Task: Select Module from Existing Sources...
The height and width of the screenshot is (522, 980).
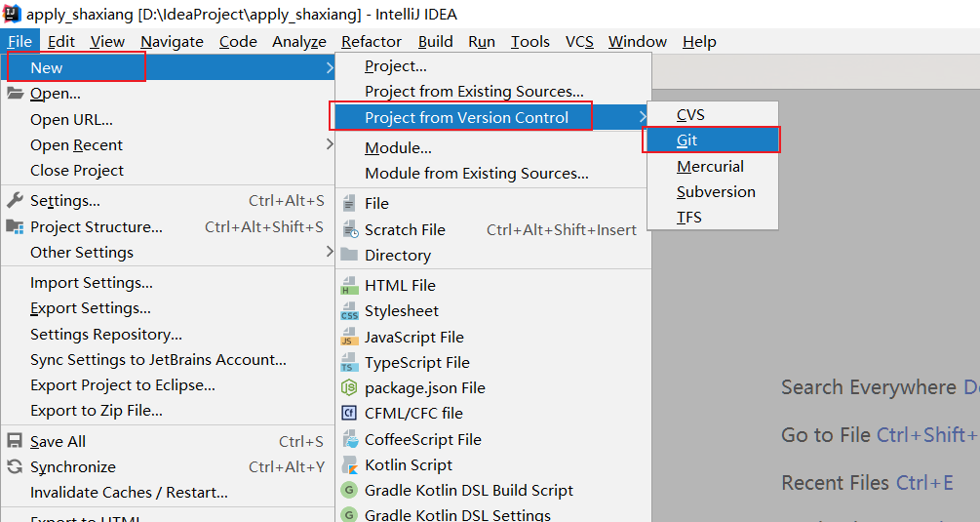Action: coord(493,173)
